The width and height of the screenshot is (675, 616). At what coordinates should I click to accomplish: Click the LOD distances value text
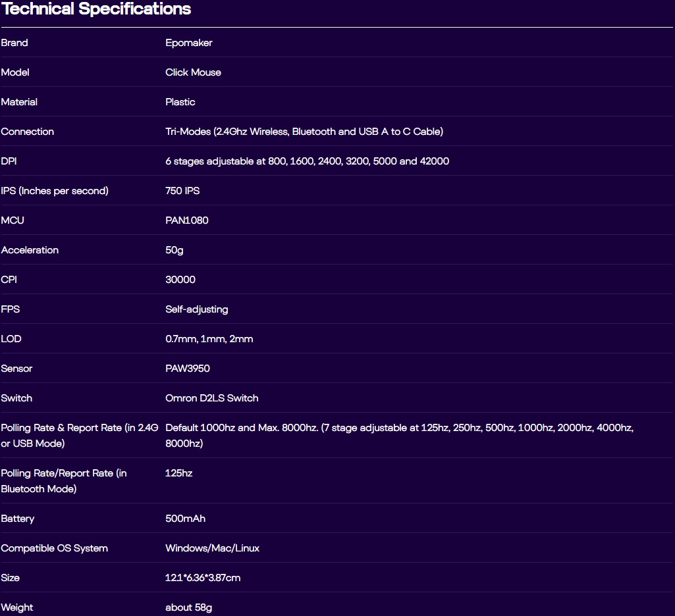209,339
